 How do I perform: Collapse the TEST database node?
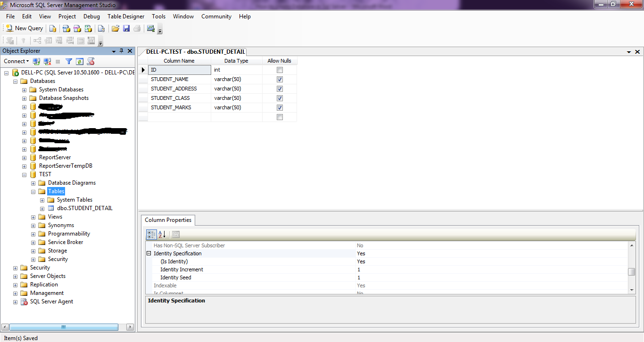click(x=25, y=174)
